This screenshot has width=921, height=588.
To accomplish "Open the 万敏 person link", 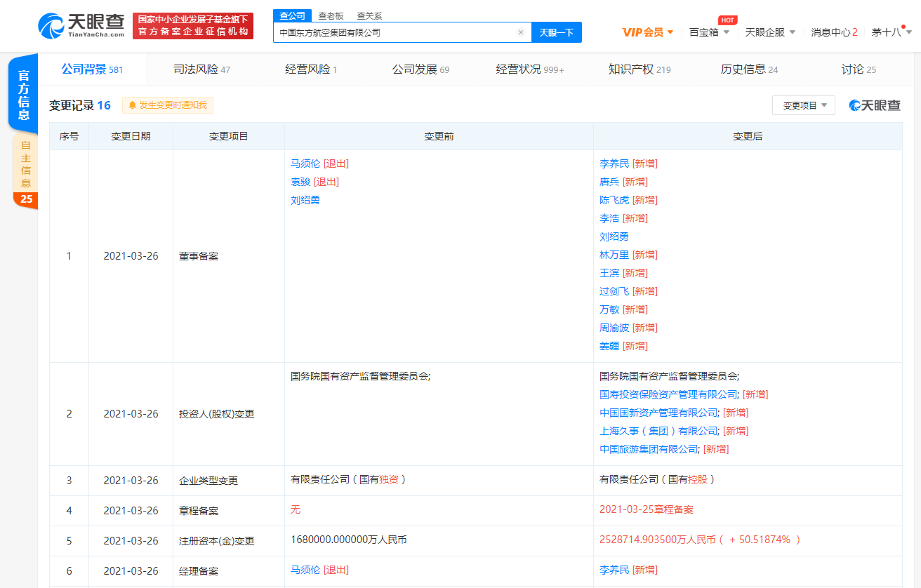I will tap(609, 309).
